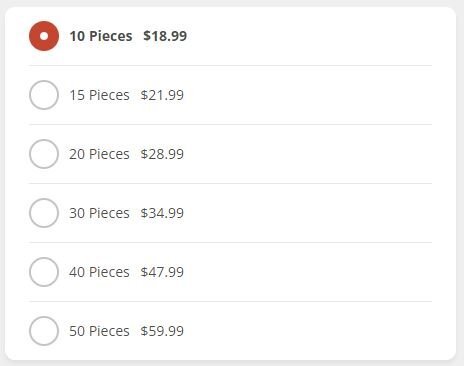The width and height of the screenshot is (464, 366).
Task: Click the '15 Pieces' label text
Action: 99,95
